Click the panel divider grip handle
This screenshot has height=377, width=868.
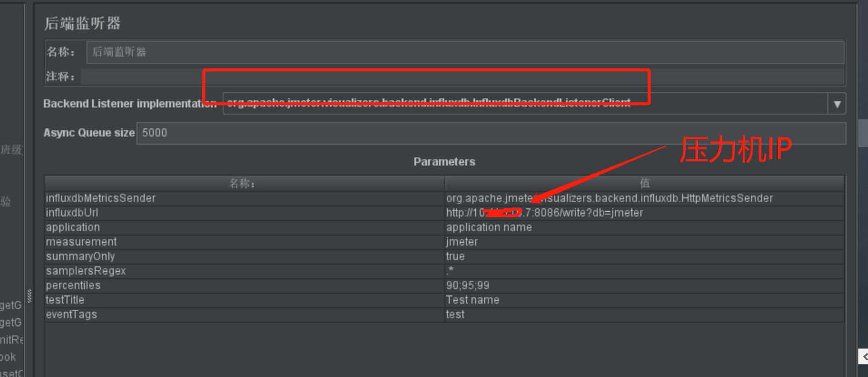[29, 296]
